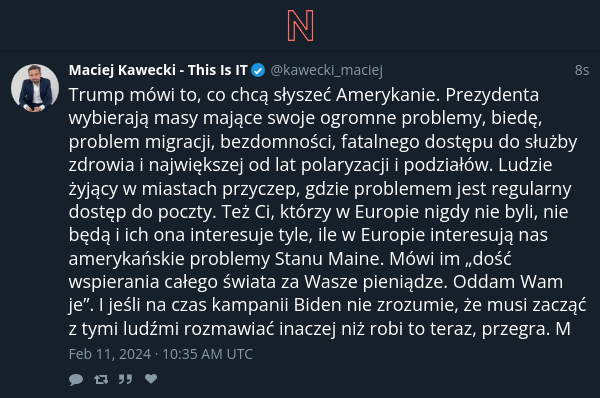The width and height of the screenshot is (600, 398).
Task: Open Maciej Kawecki's profile avatar photo
Action: (x=35, y=88)
